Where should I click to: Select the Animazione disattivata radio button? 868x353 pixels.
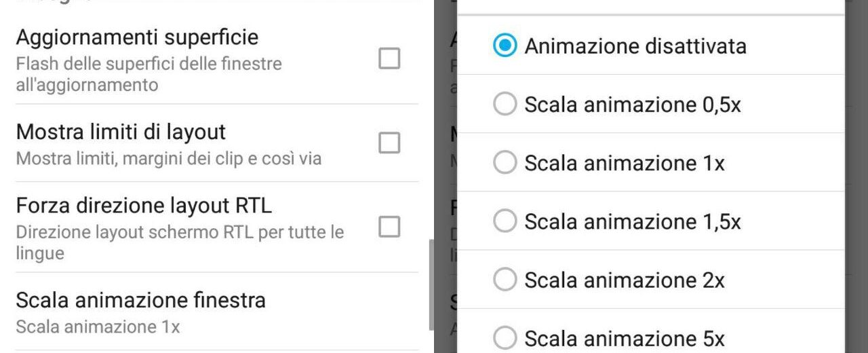click(505, 46)
